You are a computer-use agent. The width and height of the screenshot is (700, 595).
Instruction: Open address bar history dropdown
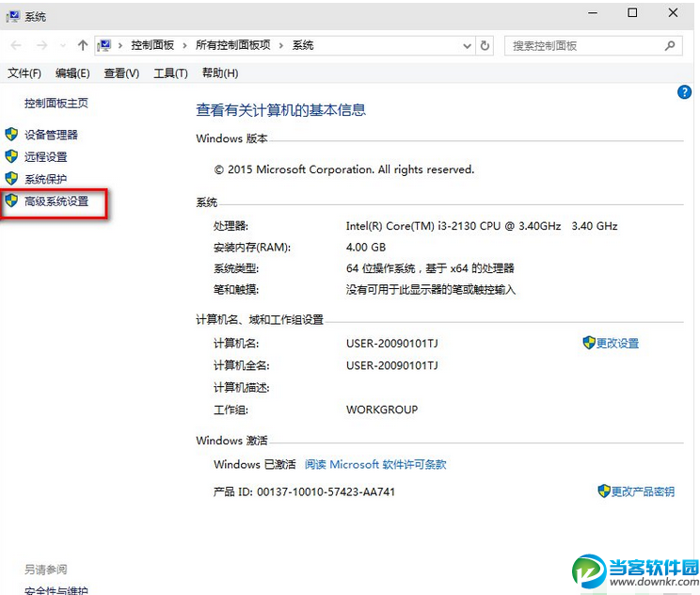[x=467, y=45]
